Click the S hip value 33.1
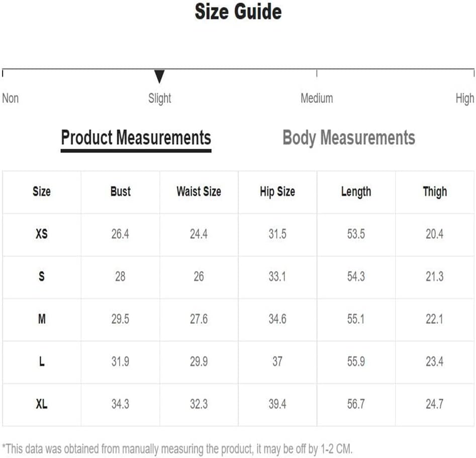The width and height of the screenshot is (476, 458). [x=277, y=277]
